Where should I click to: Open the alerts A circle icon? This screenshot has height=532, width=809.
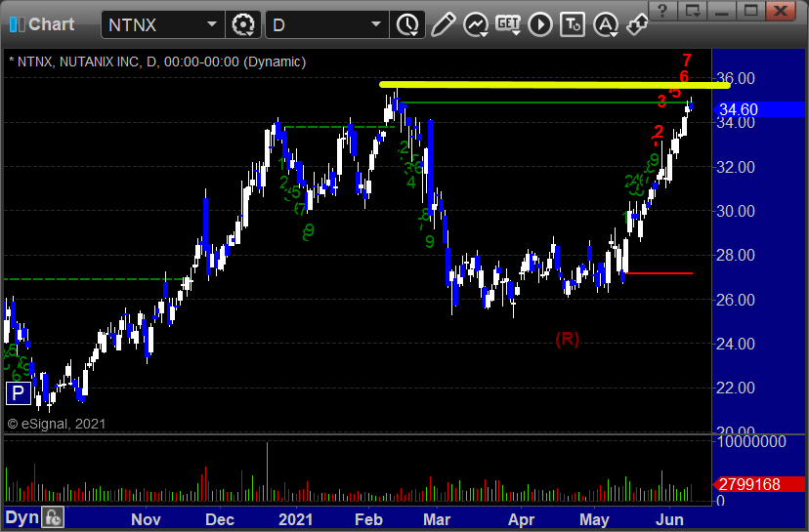click(x=606, y=24)
